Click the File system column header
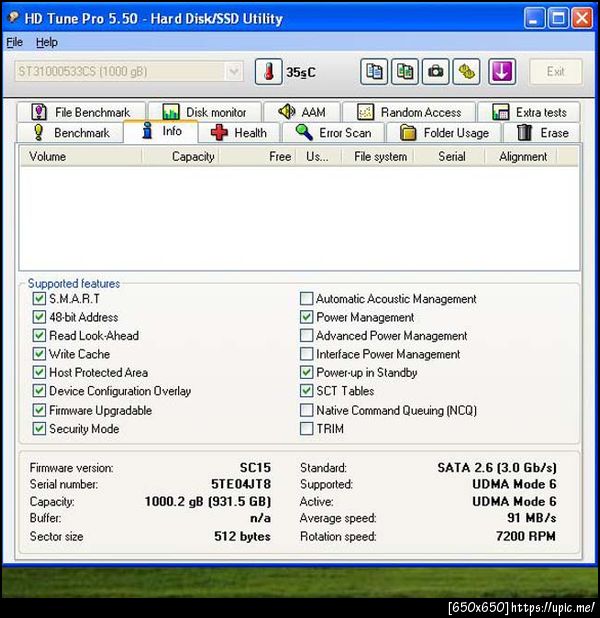Image resolution: width=600 pixels, height=618 pixels. click(378, 156)
